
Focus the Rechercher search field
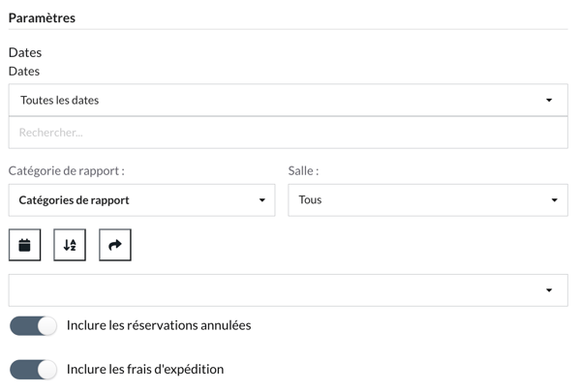[289, 133]
